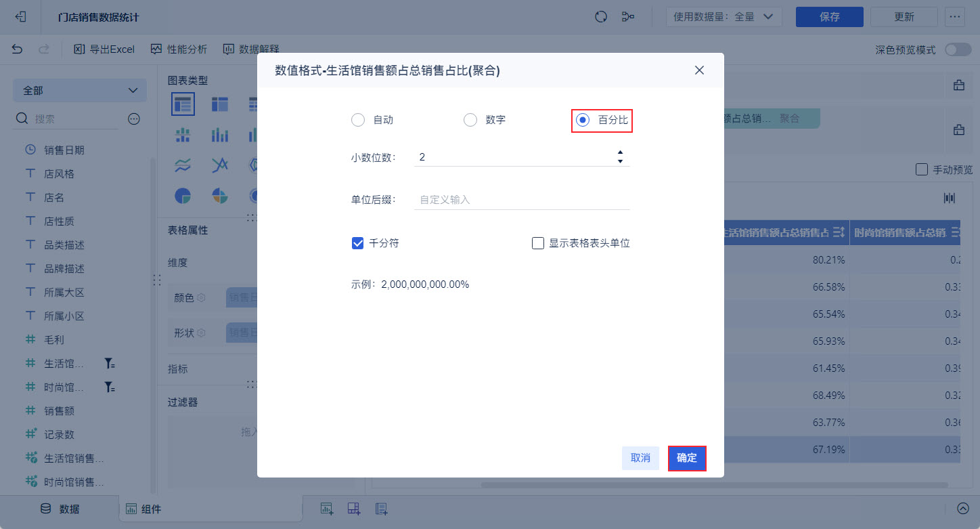Click the 取消 button in dialog
Screen dimensions: 980x529
(640, 458)
